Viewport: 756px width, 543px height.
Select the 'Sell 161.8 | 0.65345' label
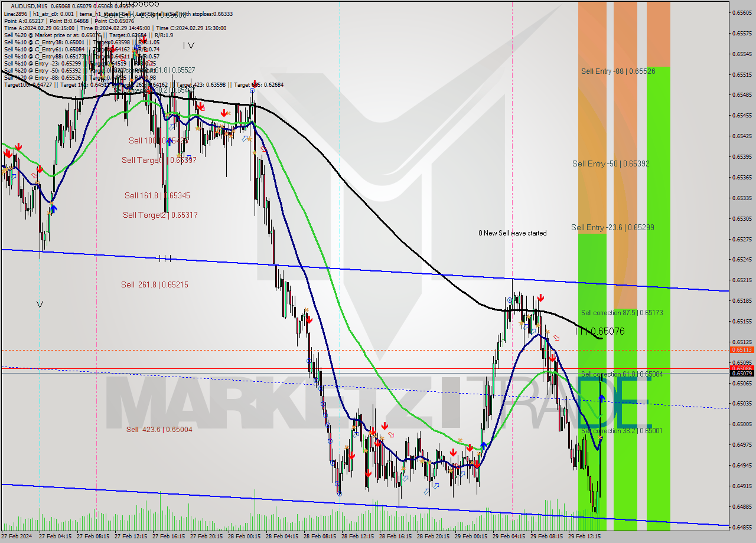[157, 195]
